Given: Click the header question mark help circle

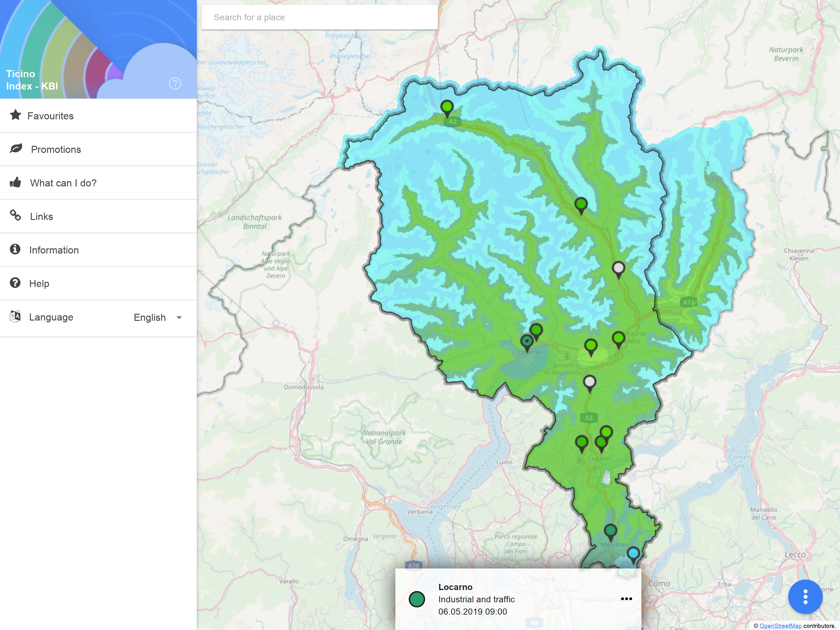Looking at the screenshot, I should click(175, 84).
